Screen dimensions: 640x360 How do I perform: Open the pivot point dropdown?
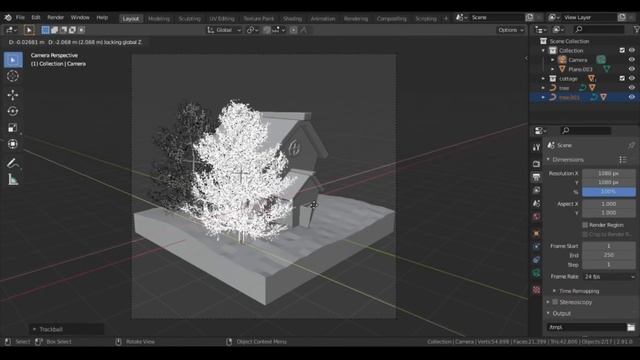pos(253,30)
